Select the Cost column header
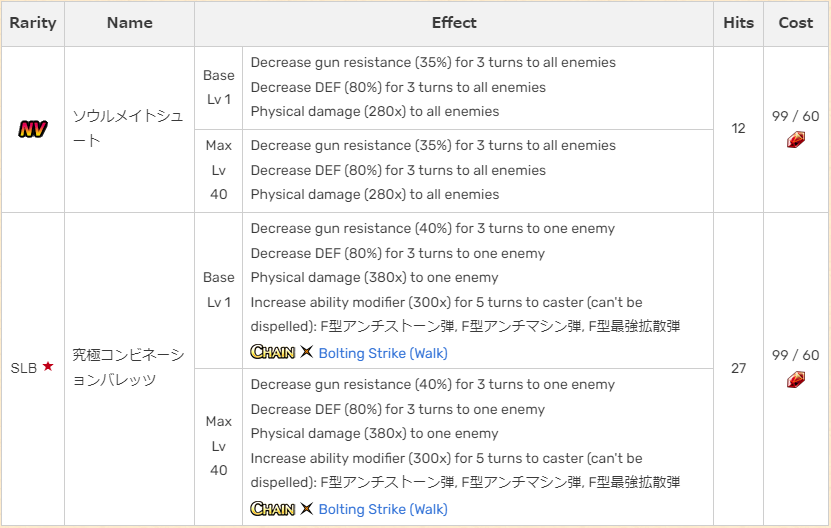This screenshot has width=831, height=528. click(x=796, y=23)
